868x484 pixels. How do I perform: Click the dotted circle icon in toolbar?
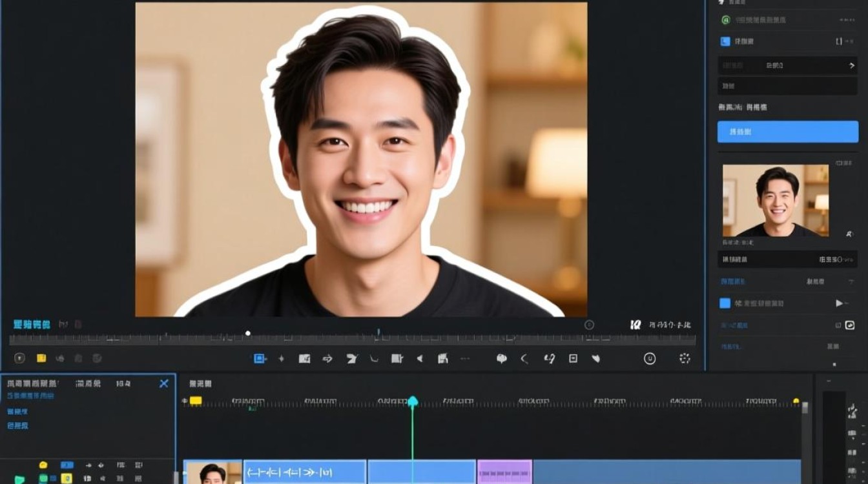coord(685,358)
